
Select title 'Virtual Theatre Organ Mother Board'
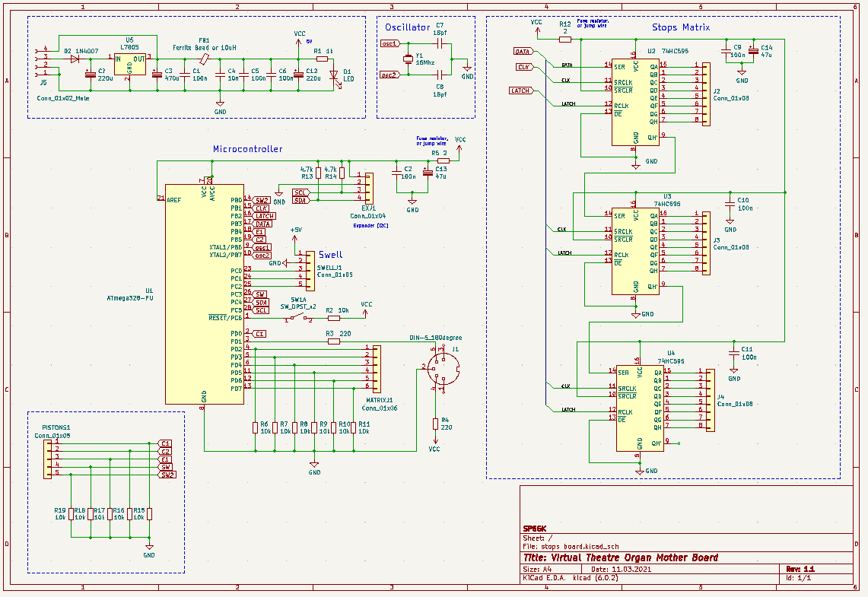tap(621, 557)
